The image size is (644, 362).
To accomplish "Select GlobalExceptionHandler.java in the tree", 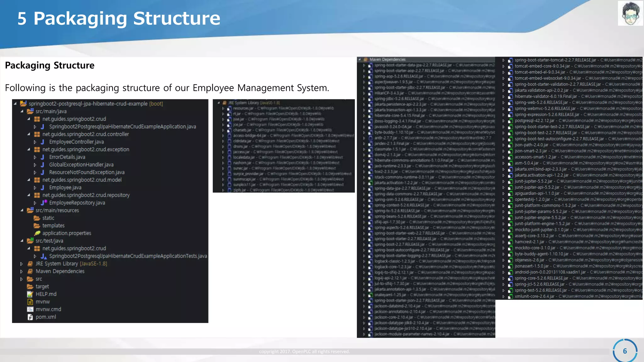I will coord(81,165).
